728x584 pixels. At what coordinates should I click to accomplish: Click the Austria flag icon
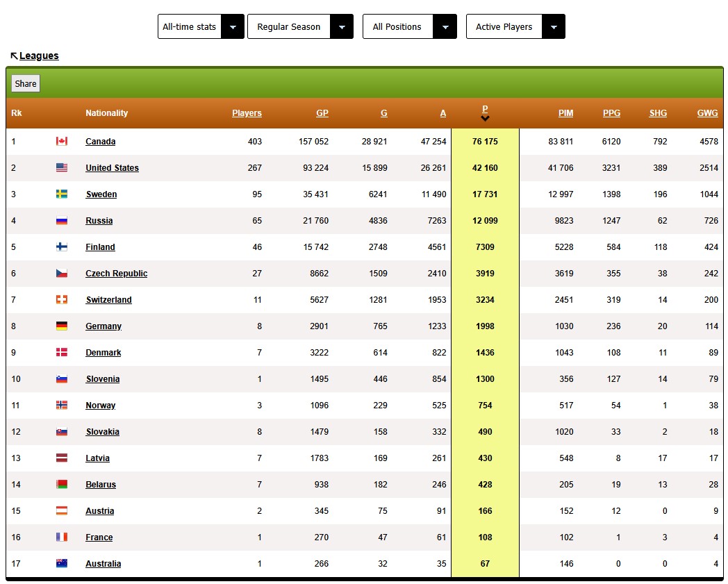[62, 510]
